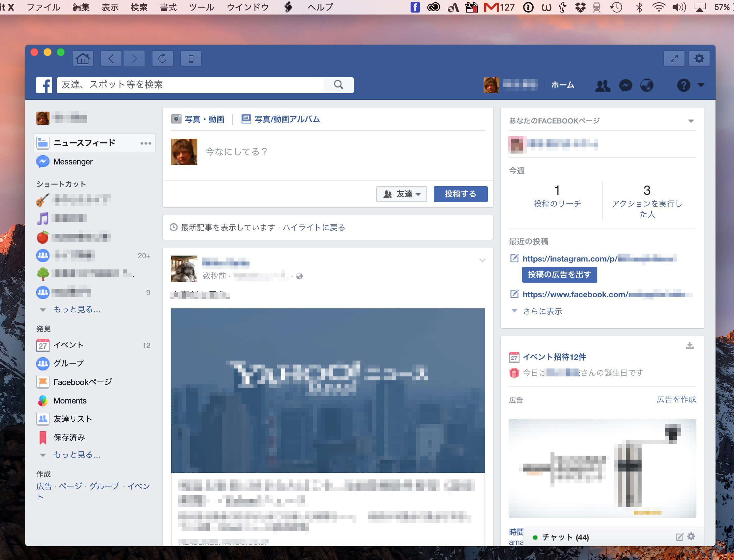Click the Facebook logo
734x560 pixels.
pyautogui.click(x=44, y=85)
